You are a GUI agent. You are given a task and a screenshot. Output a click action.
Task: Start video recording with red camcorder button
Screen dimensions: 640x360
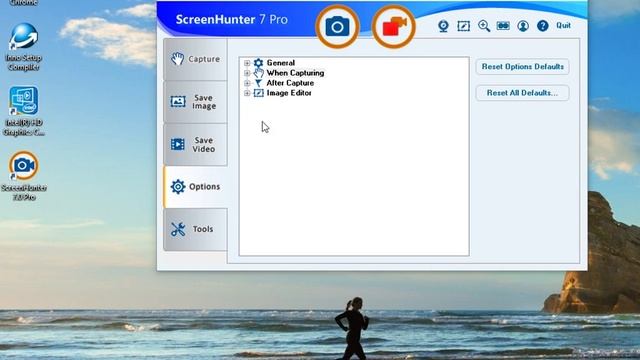click(394, 27)
